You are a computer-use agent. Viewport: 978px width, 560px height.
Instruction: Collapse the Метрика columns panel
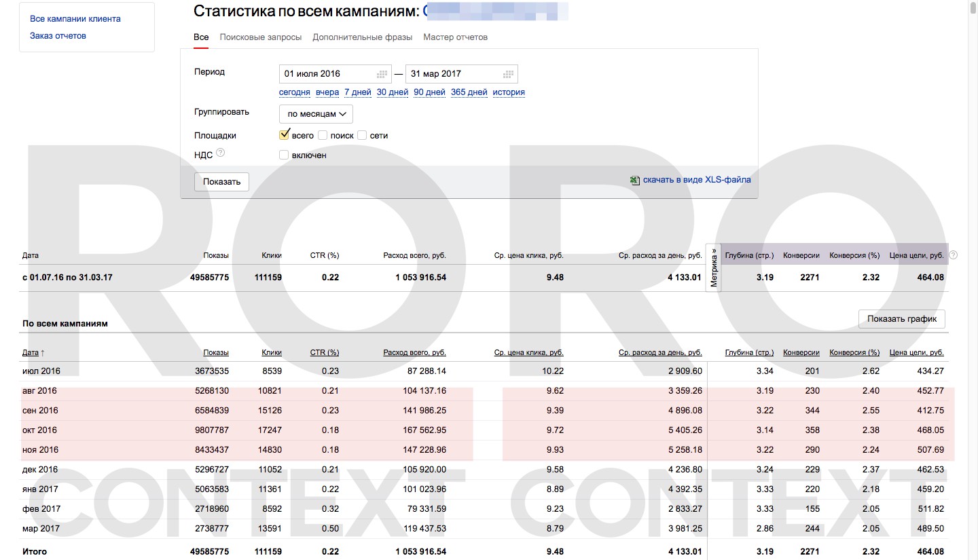coord(713,267)
